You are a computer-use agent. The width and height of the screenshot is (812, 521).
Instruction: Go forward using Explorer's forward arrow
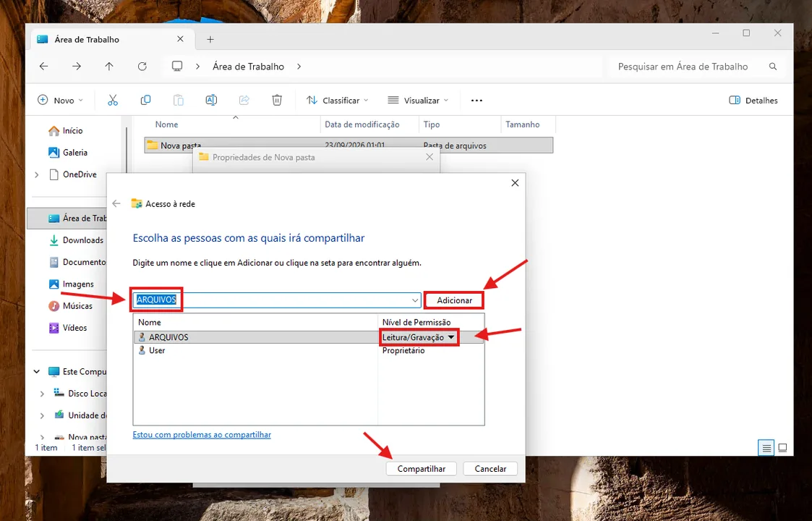pyautogui.click(x=77, y=67)
